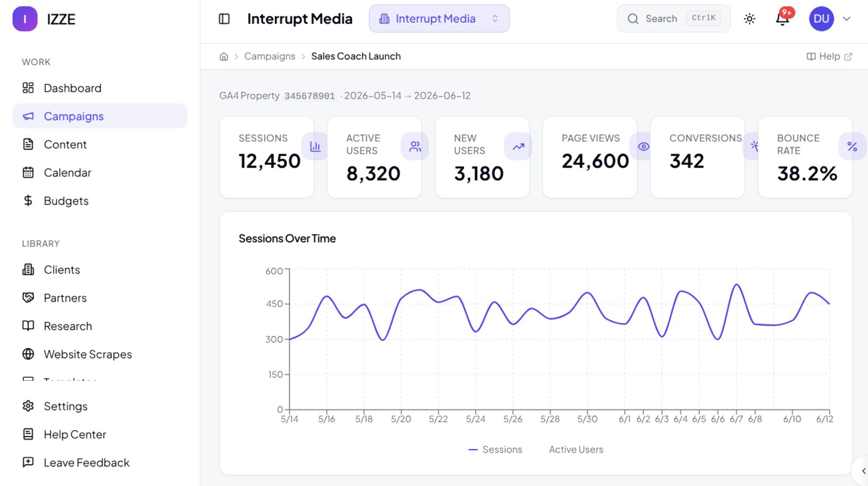Click the IZZE logo icon

[25, 19]
